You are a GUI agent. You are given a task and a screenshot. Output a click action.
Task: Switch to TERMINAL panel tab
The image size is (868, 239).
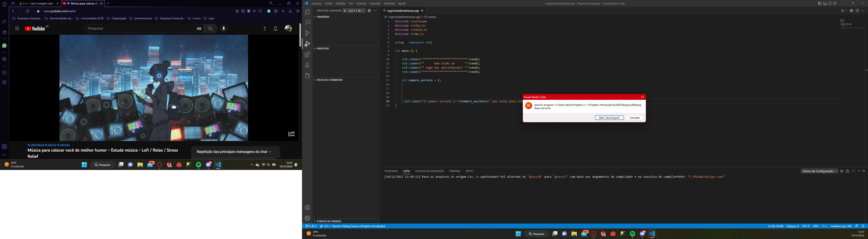tap(455, 171)
